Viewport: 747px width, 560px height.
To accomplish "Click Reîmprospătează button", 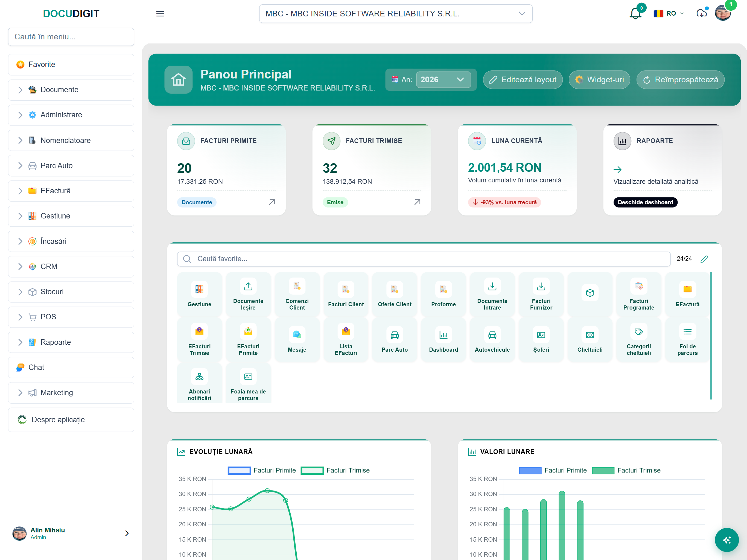I will pos(680,80).
